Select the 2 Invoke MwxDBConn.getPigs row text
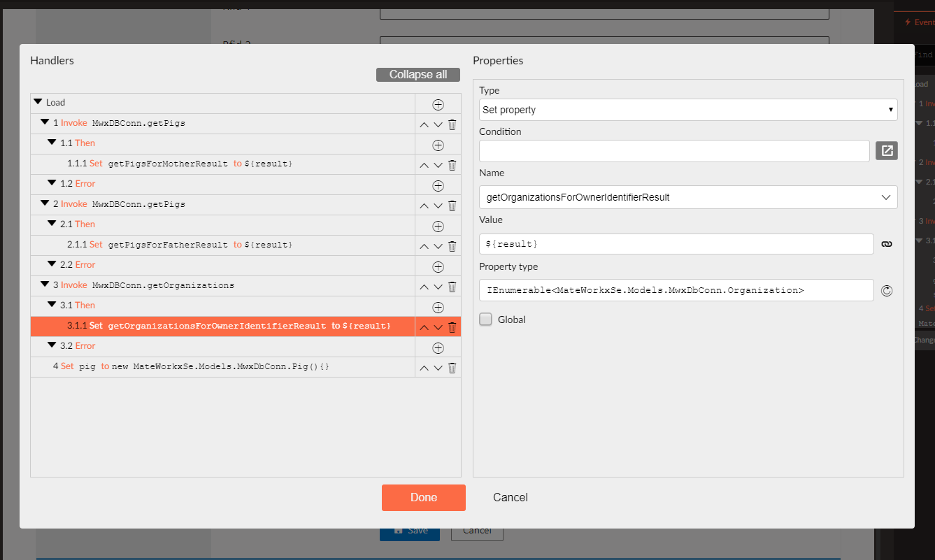The image size is (935, 560). [x=119, y=204]
